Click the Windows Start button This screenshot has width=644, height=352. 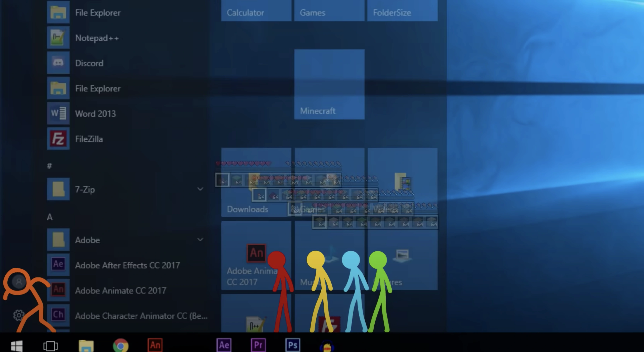[x=17, y=346]
